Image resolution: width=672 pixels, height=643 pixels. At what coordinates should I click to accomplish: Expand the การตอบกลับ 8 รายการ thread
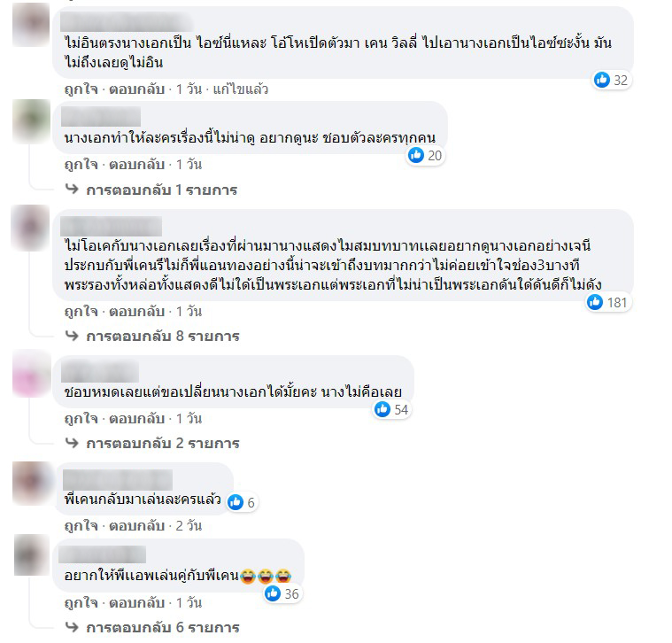tap(162, 336)
